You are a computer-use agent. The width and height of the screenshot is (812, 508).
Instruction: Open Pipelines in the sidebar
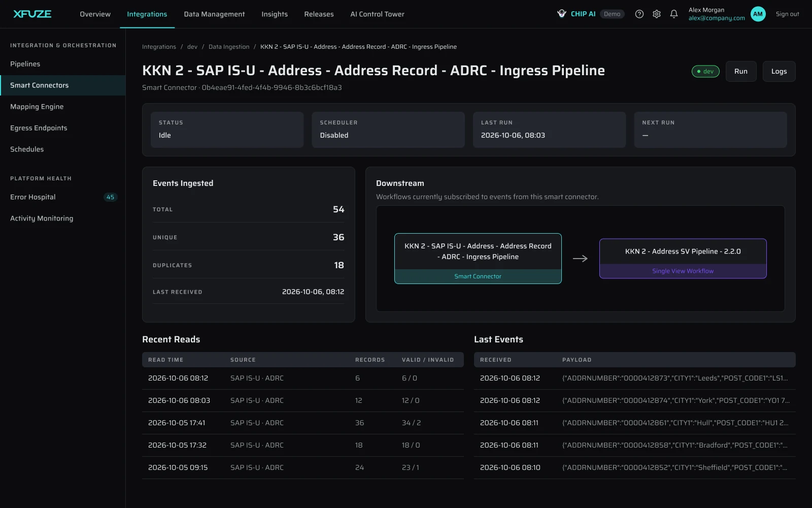pyautogui.click(x=62, y=64)
